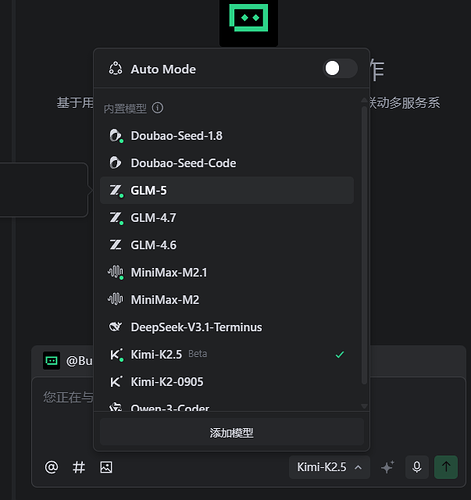The height and width of the screenshot is (500, 471).
Task: Toggle the Auto Mode switch
Action: (340, 69)
